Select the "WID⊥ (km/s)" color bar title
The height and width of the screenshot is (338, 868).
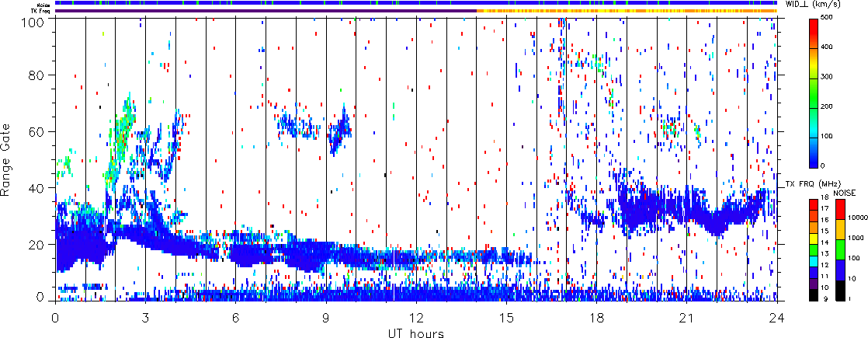point(812,5)
